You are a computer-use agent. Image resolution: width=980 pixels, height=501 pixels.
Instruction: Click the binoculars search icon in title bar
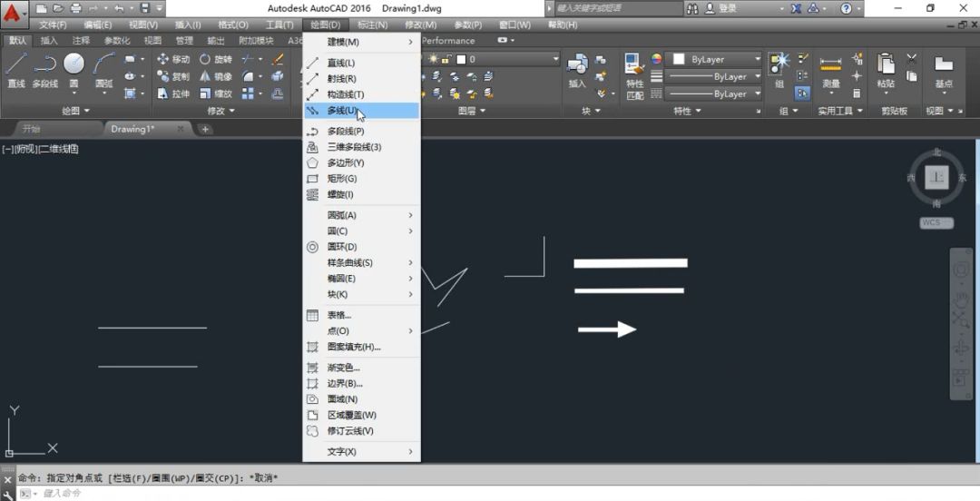pyautogui.click(x=692, y=9)
